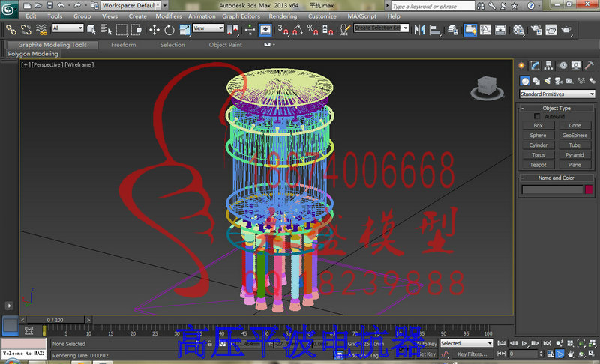Click the Render Production teapot icon
The image size is (600, 364).
(x=565, y=30)
